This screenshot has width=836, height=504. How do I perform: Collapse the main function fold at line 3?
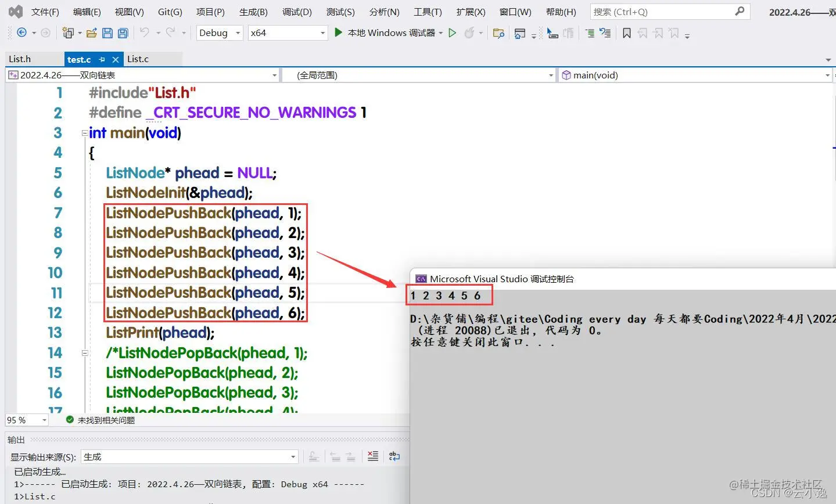coord(85,133)
